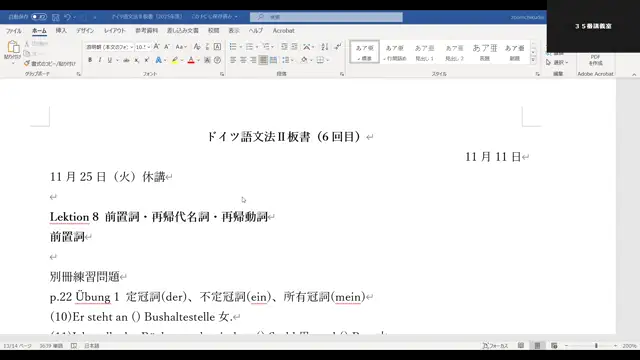Decrease font size with shrink font icon
Viewport: 640px width, 360px height.
tap(167, 47)
